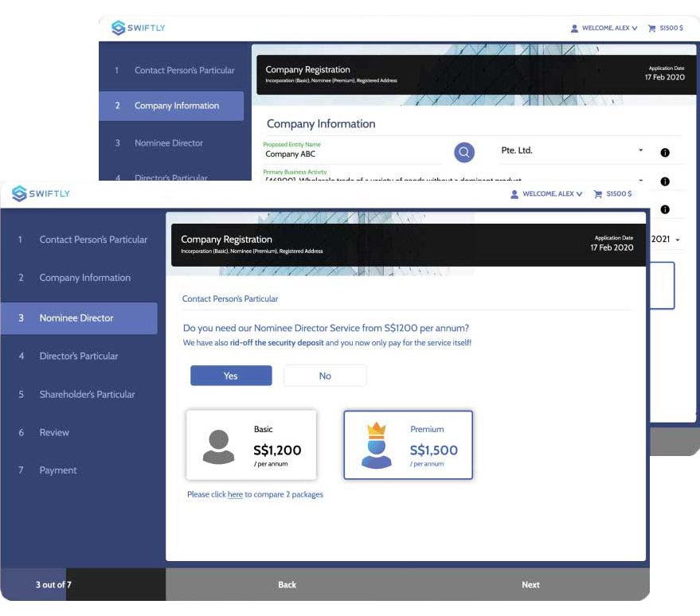Click the Back button
The width and height of the screenshot is (700, 616).
[287, 584]
